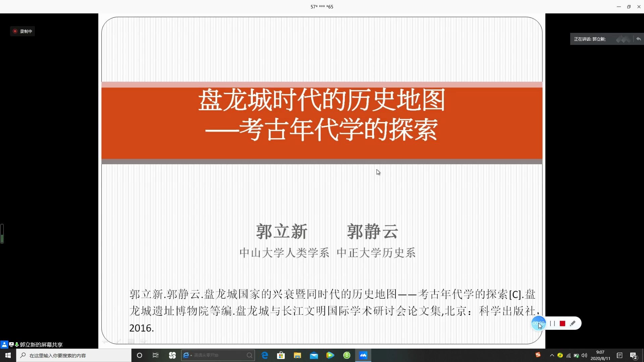Open Cortana circle on the taskbar

140,355
